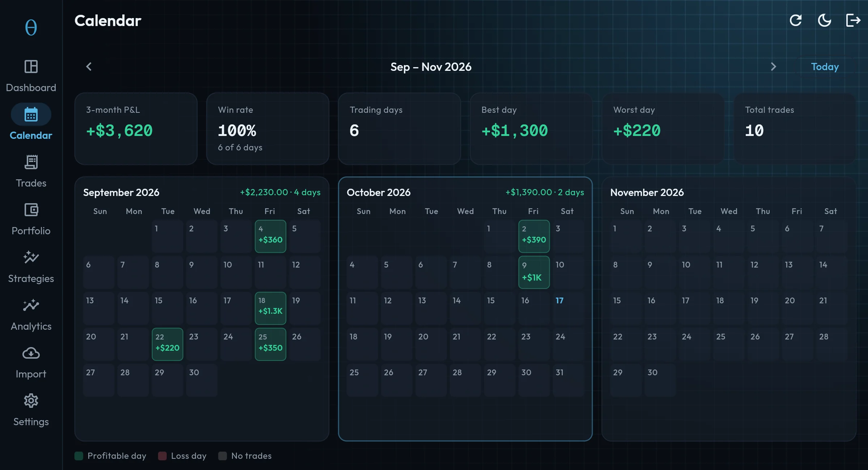Open September 4 day with +$360
This screenshot has width=868, height=470.
(271, 236)
